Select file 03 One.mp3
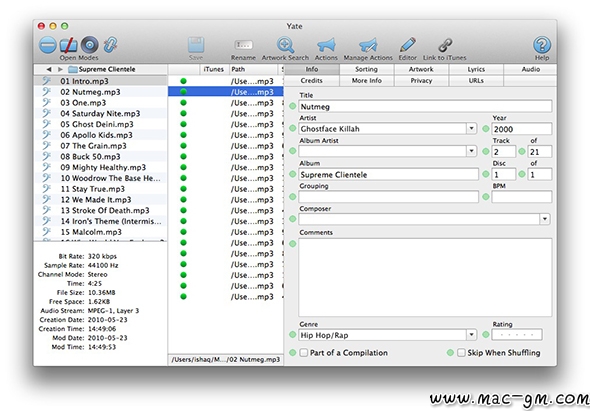 (x=100, y=103)
